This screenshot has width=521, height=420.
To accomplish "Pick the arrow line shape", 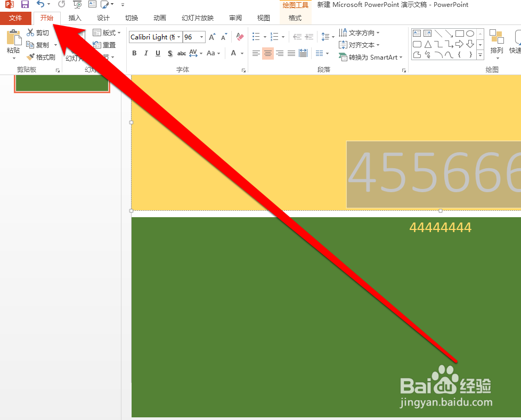I will [x=449, y=34].
